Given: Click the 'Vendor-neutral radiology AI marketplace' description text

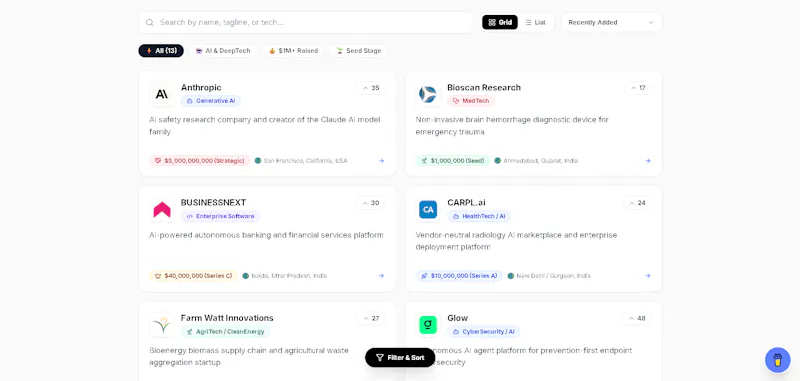Looking at the screenshot, I should tap(516, 241).
